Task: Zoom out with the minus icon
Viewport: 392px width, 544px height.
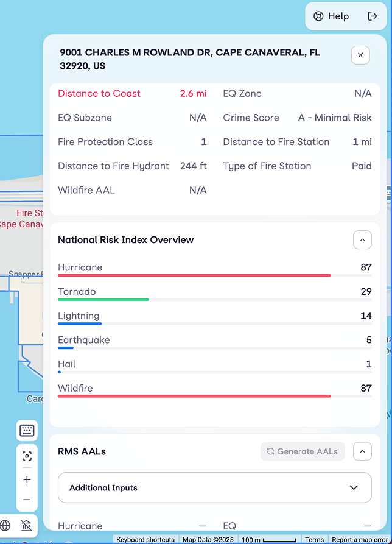Action: point(27,500)
